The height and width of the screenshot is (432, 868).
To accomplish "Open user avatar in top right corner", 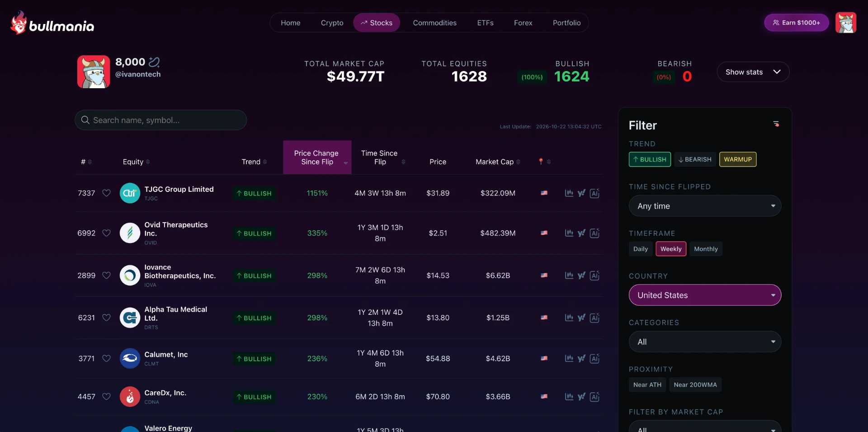I will click(845, 23).
